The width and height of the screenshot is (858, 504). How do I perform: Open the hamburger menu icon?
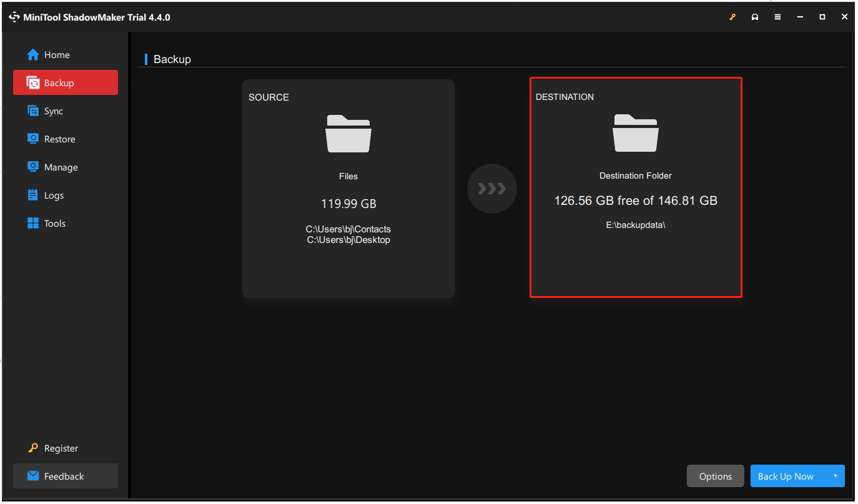(x=777, y=17)
